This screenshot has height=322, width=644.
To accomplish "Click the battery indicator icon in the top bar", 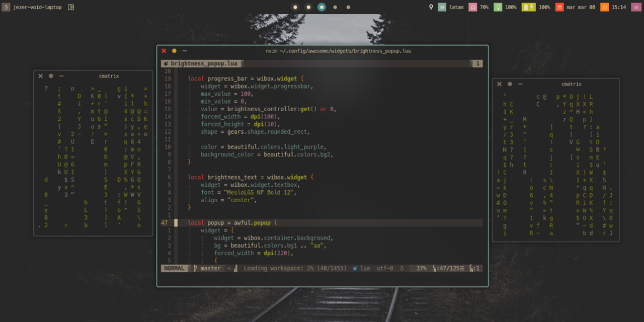I will point(528,7).
